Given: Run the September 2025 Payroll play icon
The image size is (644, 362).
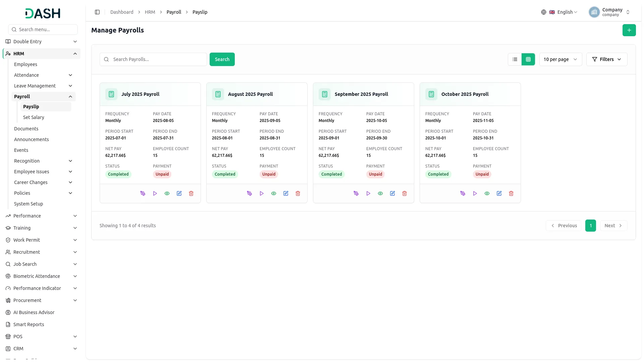Looking at the screenshot, I should 368,193.
